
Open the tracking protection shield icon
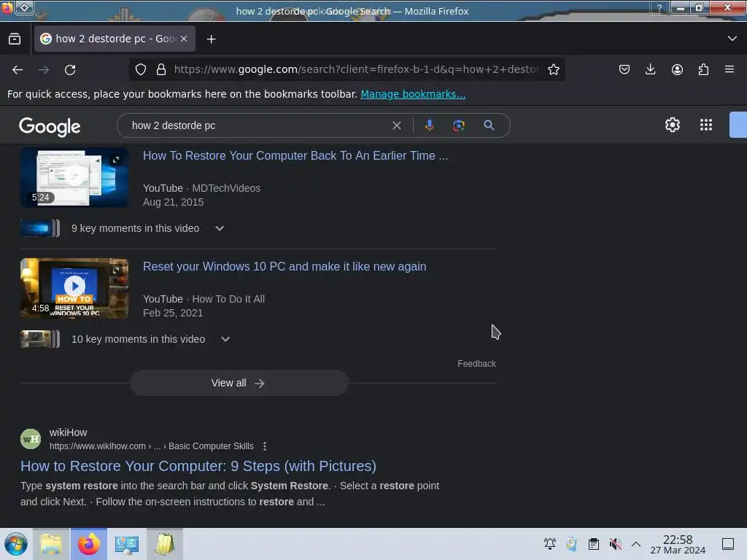pyautogui.click(x=141, y=69)
